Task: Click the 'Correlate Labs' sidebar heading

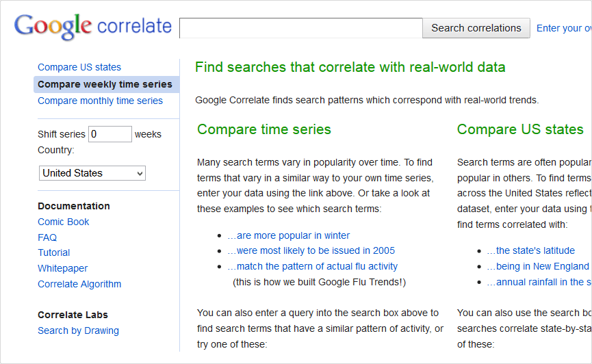Action: click(73, 315)
